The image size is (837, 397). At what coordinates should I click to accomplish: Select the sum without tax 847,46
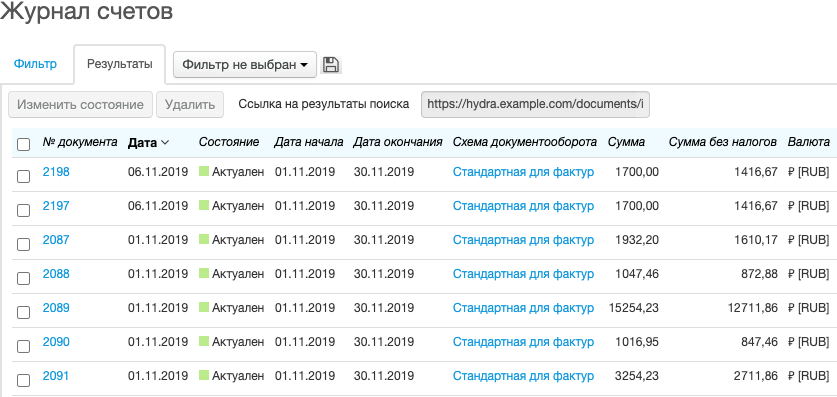pyautogui.click(x=759, y=342)
